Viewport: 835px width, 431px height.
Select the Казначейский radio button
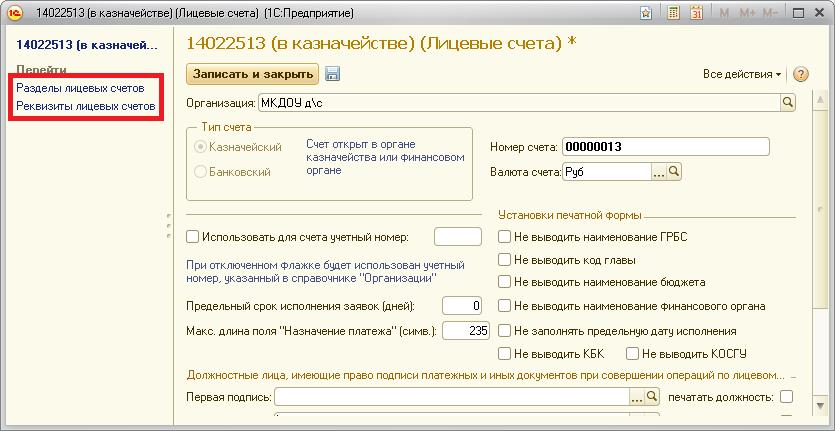200,147
